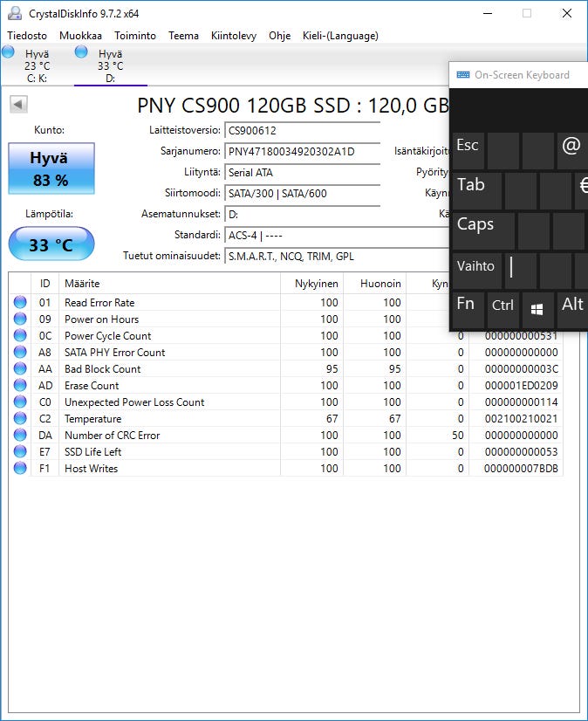
Task: Select the Unexpected Power Loss Count attribute name
Action: [x=134, y=402]
